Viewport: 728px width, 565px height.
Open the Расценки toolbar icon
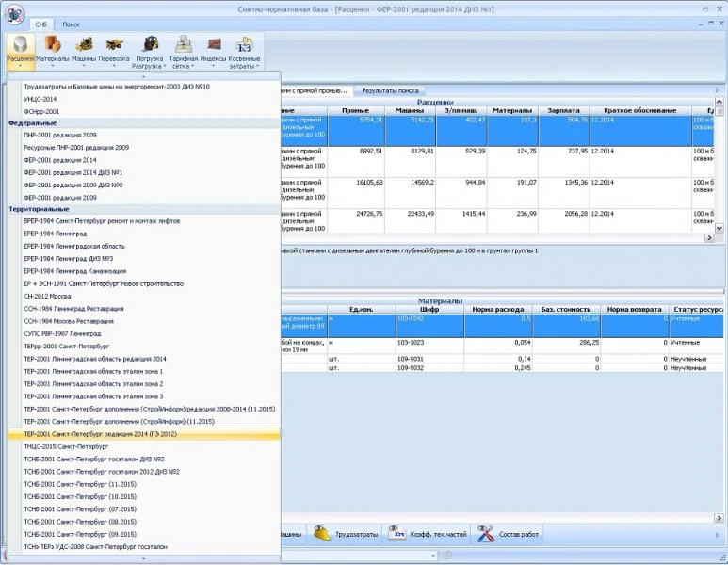[21, 52]
